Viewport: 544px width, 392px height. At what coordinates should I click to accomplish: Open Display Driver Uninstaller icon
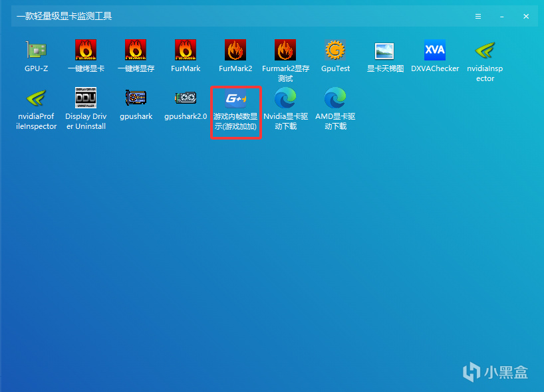click(86, 98)
